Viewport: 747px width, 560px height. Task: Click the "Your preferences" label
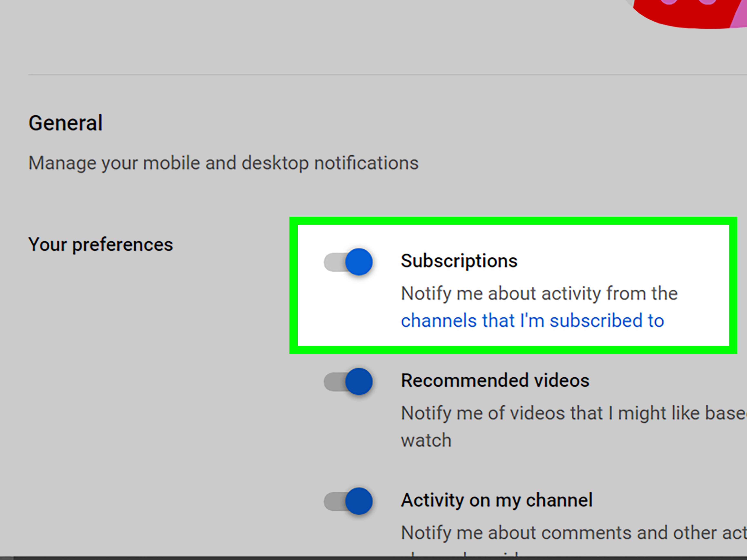tap(101, 244)
